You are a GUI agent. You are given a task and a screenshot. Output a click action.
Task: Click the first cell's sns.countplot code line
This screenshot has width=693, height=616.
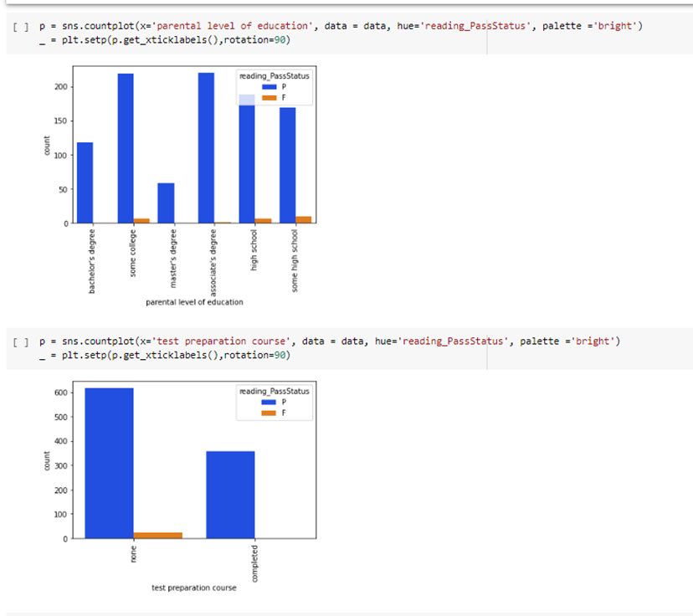341,26
